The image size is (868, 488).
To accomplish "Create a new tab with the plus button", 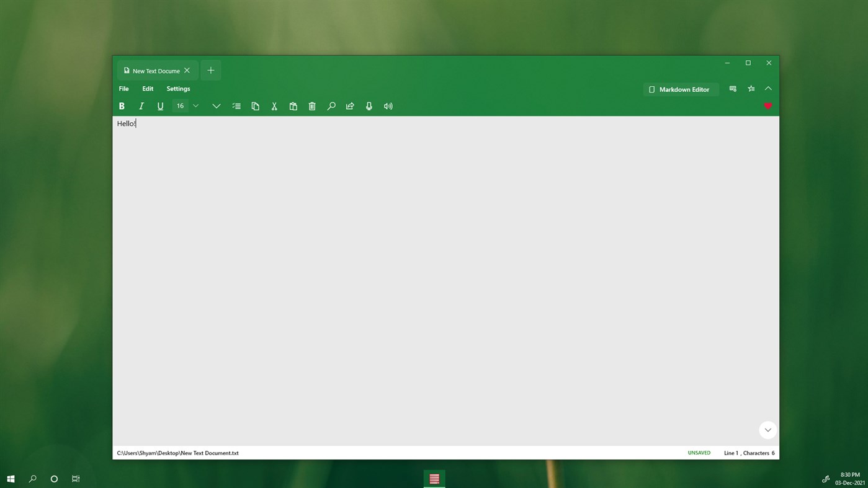I will (x=210, y=70).
